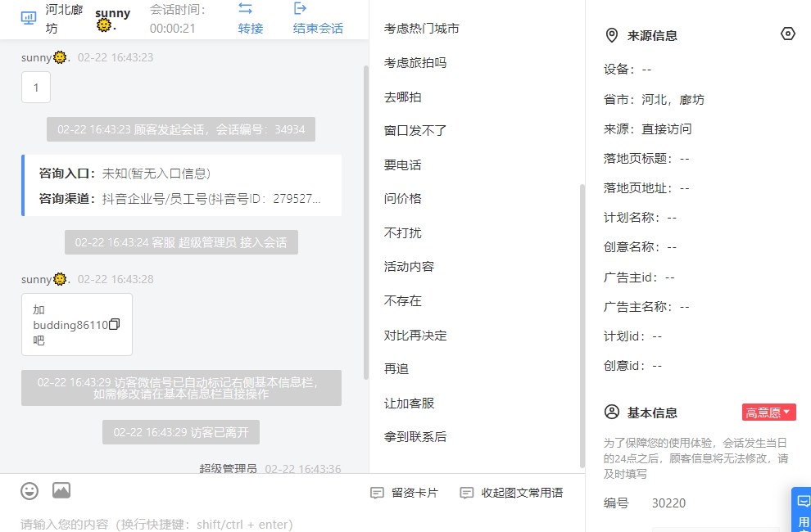Open the 留资卡片 option
Screen dimensions: 811x532
pos(415,494)
